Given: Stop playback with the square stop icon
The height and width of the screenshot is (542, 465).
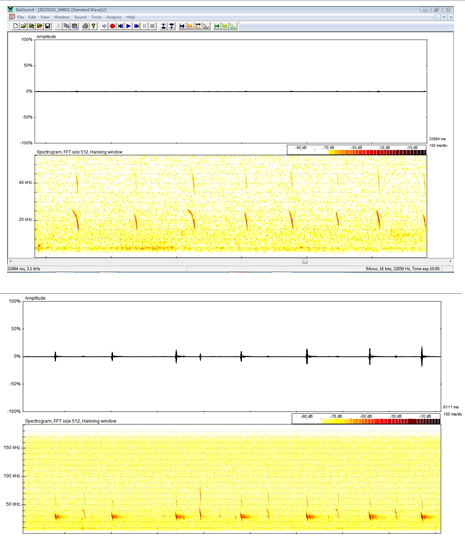Looking at the screenshot, I should pyautogui.click(x=152, y=26).
